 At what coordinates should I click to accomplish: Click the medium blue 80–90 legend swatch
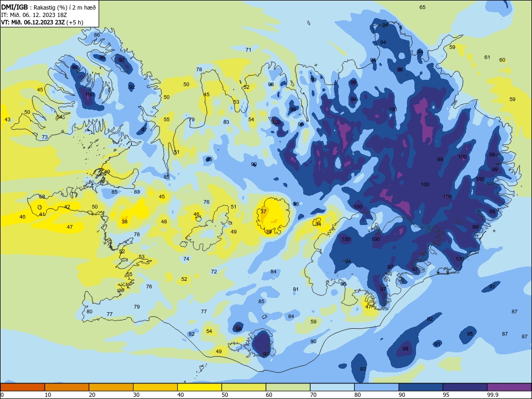pos(377,387)
